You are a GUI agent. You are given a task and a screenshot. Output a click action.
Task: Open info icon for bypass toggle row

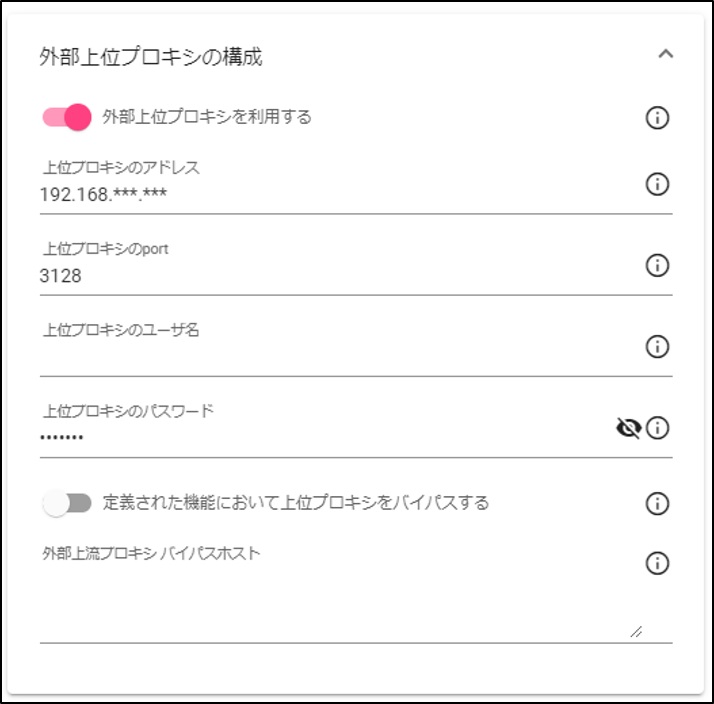(657, 504)
